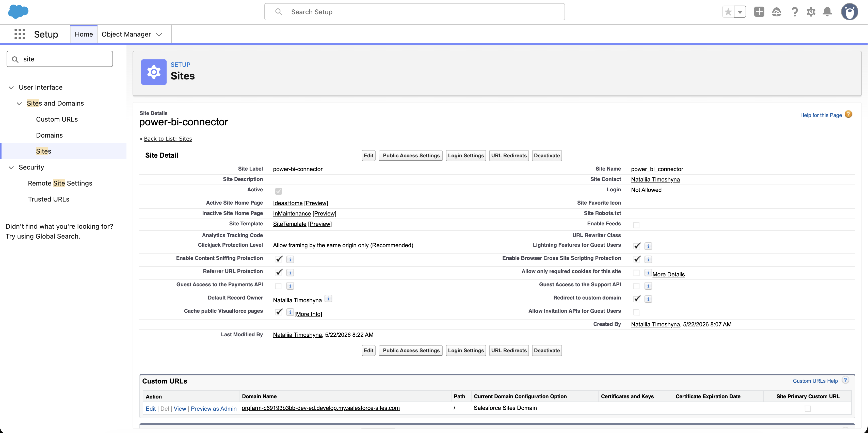868x433 pixels.
Task: Show info for Default Record Owner
Action: pyautogui.click(x=328, y=298)
